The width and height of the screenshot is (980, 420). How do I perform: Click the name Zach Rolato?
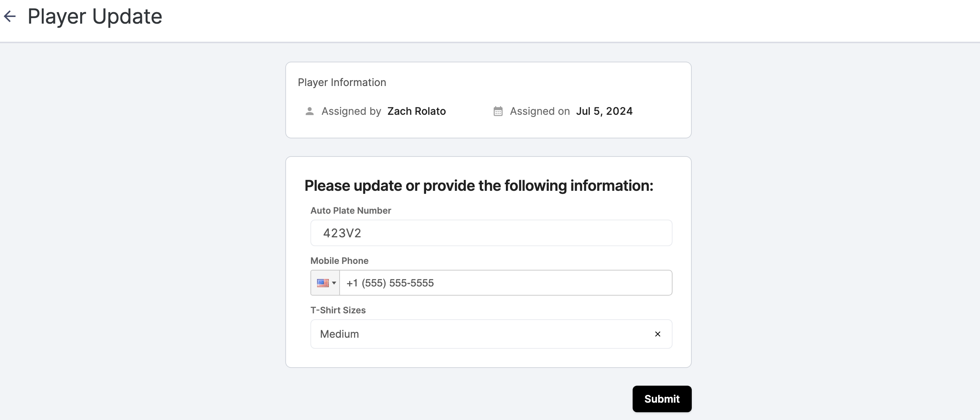[x=416, y=111]
